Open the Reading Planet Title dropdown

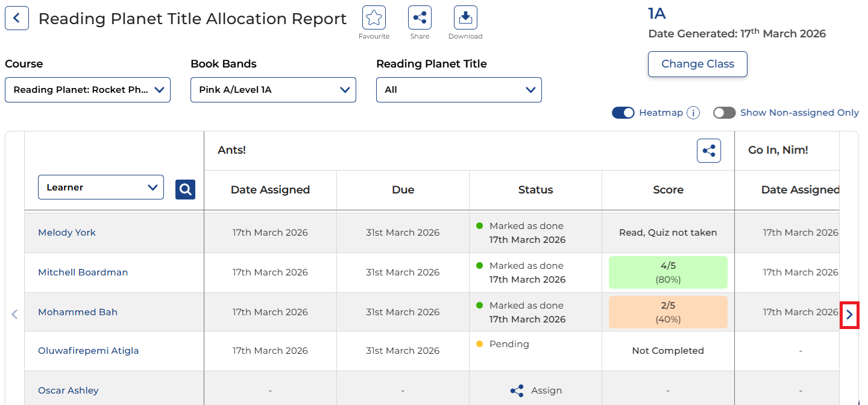click(x=459, y=90)
